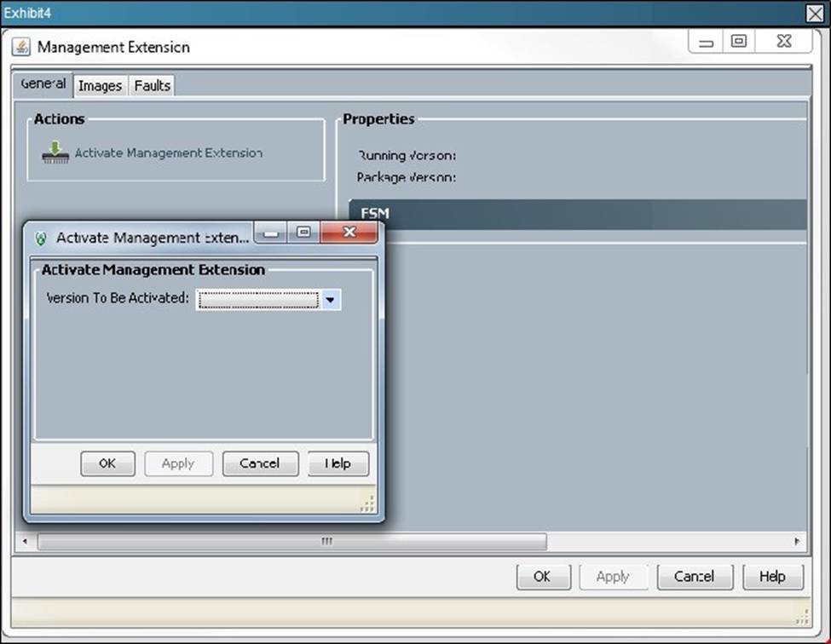
Task: Close the Exhibit4 window
Action: (x=815, y=14)
